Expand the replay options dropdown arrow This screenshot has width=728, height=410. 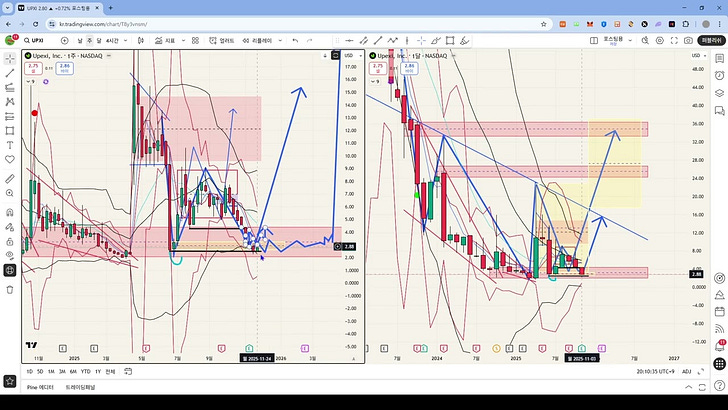click(280, 40)
